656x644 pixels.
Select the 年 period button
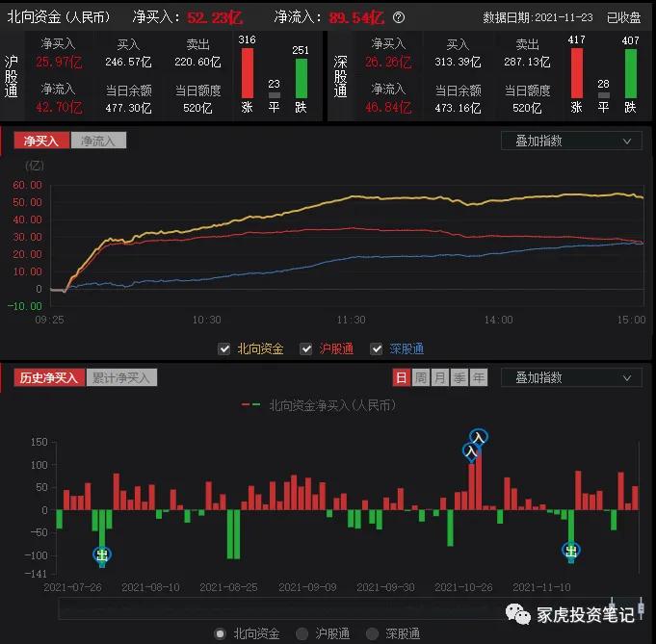click(x=479, y=377)
